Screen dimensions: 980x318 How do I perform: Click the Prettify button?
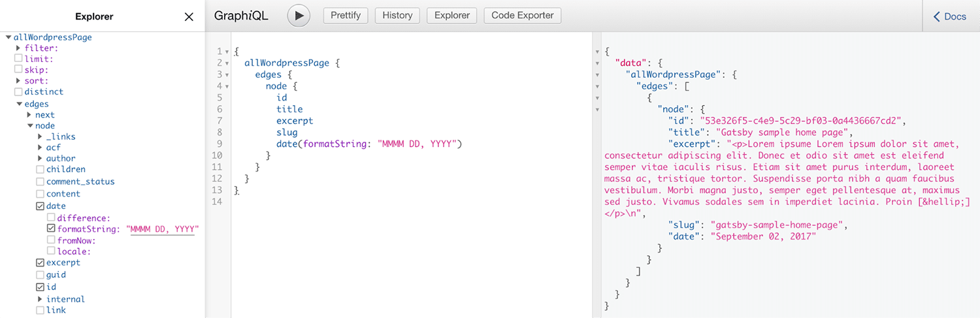pos(346,16)
